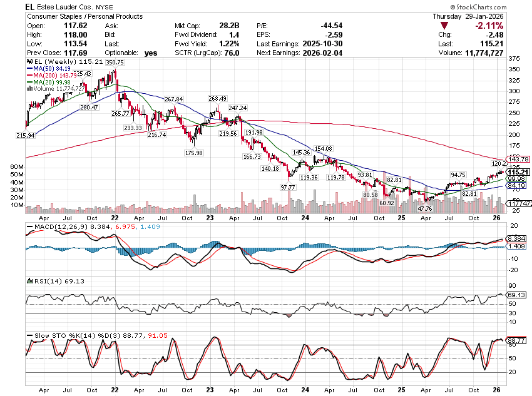532x396 pixels.
Task: Click the 115.21 current price tag
Action: (x=518, y=172)
